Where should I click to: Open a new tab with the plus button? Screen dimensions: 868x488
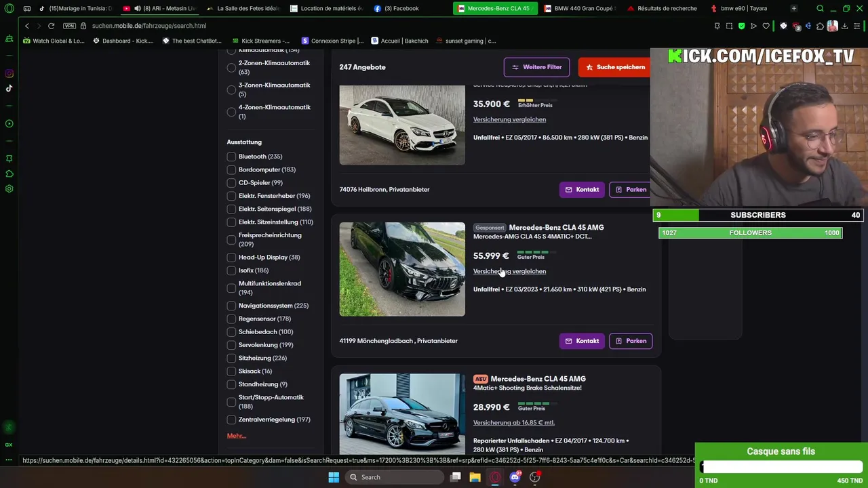pos(793,9)
